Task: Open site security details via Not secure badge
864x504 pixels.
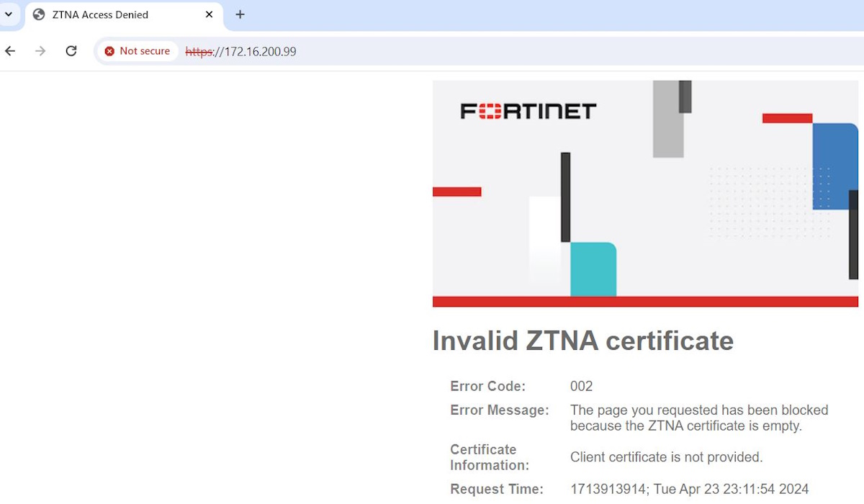Action: (x=137, y=51)
